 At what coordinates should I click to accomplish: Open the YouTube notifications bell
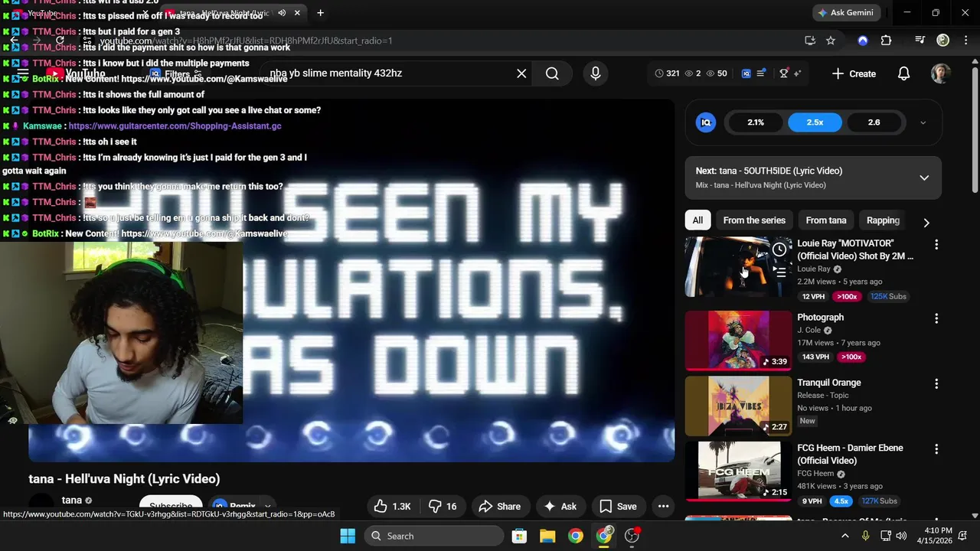click(x=903, y=73)
